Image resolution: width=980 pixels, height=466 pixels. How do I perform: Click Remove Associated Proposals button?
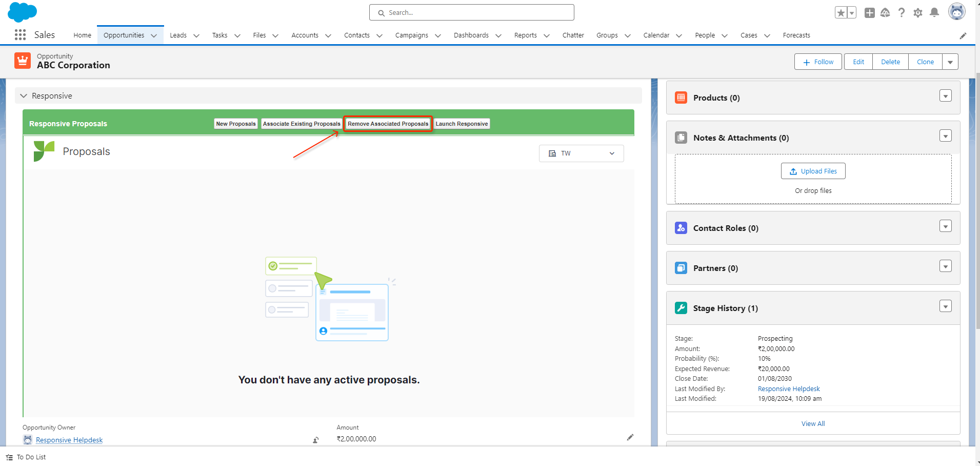click(388, 124)
